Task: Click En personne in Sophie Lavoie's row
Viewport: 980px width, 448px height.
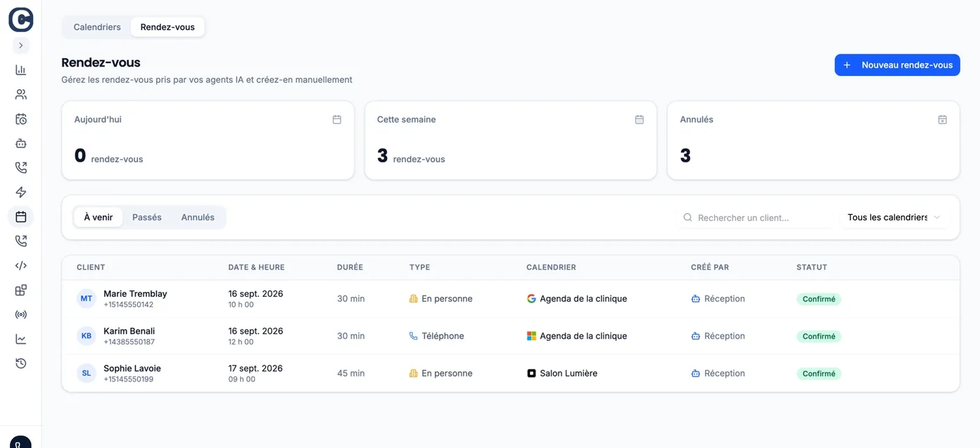Action: point(441,373)
